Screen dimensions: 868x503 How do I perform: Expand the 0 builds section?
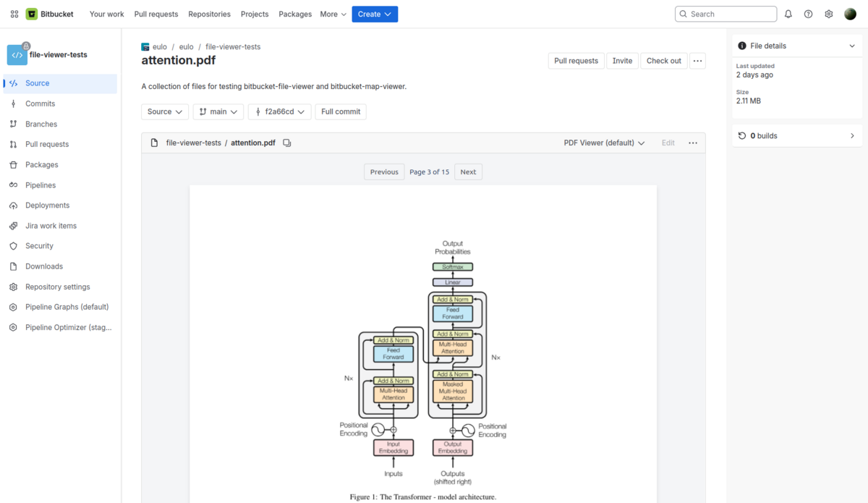pos(852,136)
